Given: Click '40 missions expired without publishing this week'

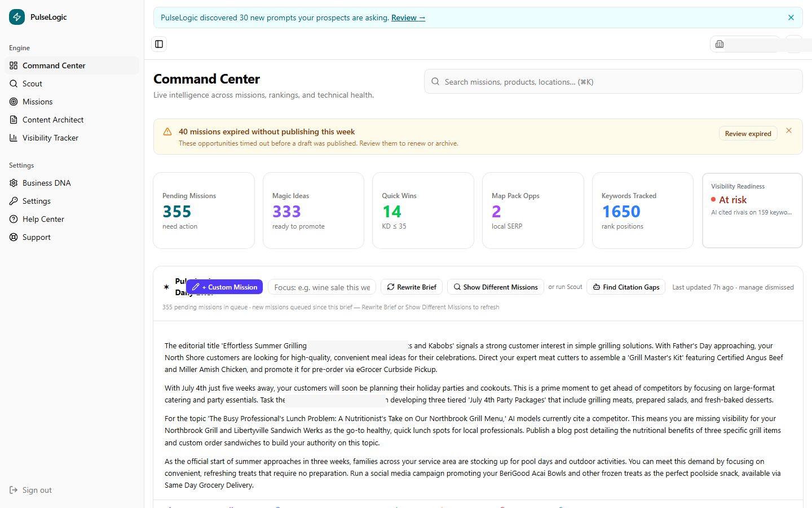Looking at the screenshot, I should [267, 132].
